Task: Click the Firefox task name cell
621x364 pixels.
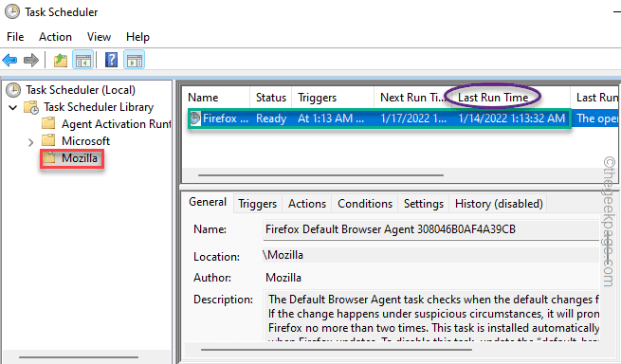Action: coord(226,118)
